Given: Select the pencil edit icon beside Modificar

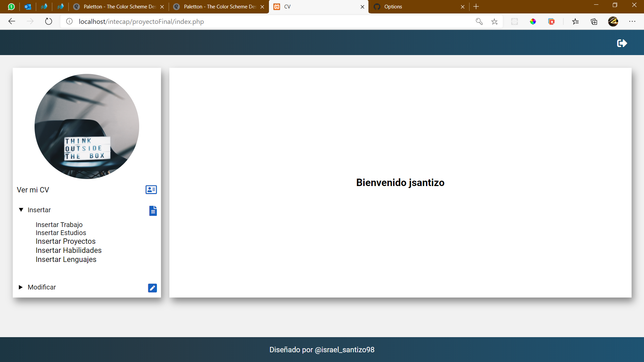Looking at the screenshot, I should pyautogui.click(x=153, y=288).
